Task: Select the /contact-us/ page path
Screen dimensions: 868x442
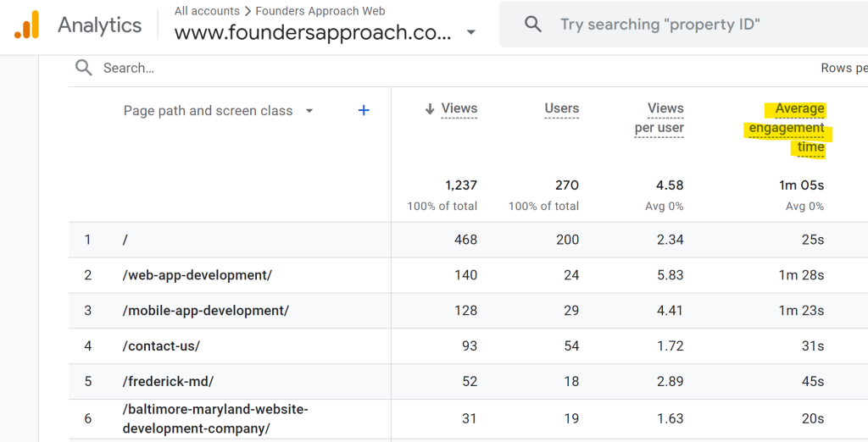Action: [161, 345]
